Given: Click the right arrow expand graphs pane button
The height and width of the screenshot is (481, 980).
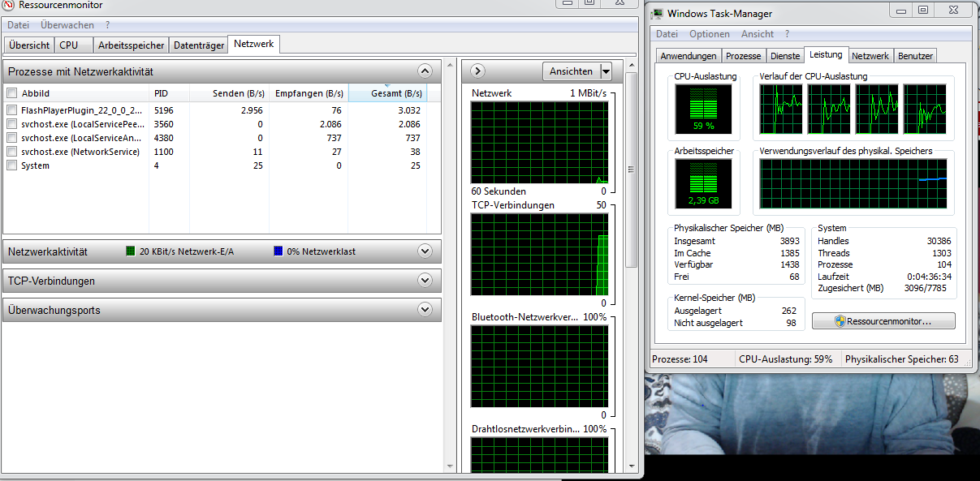Looking at the screenshot, I should click(x=477, y=71).
